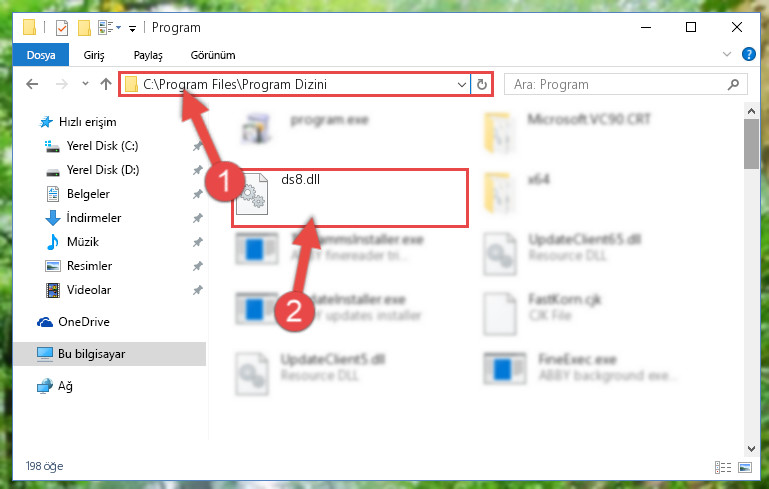Unpin Videolar from quick access

pos(197,290)
